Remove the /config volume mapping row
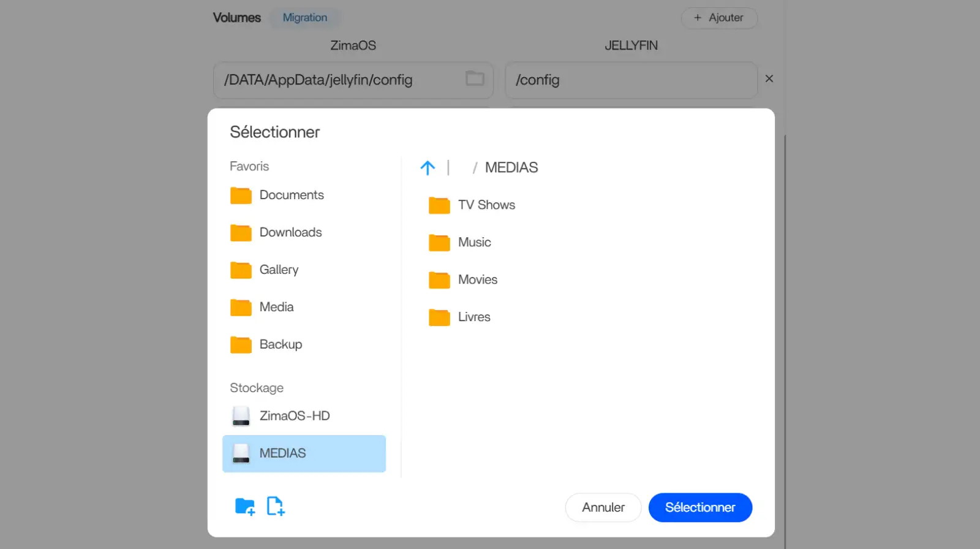980x549 pixels. coord(769,79)
